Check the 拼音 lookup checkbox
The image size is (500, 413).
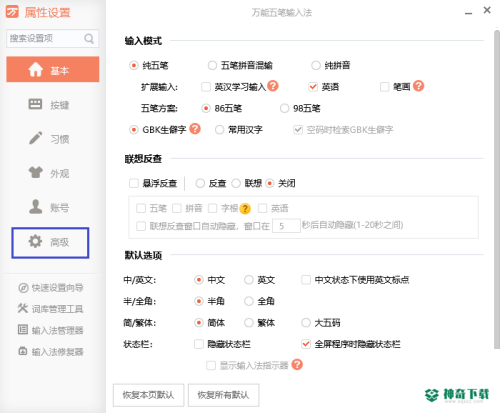click(177, 208)
